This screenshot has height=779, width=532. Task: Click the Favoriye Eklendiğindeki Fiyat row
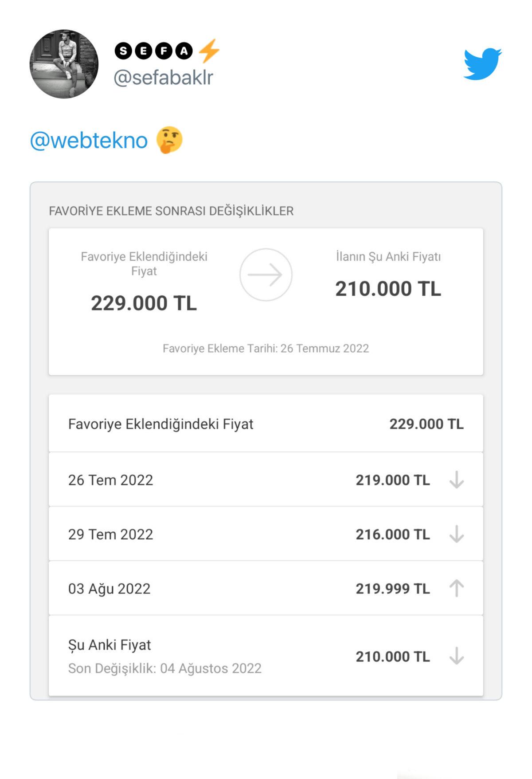(266, 424)
